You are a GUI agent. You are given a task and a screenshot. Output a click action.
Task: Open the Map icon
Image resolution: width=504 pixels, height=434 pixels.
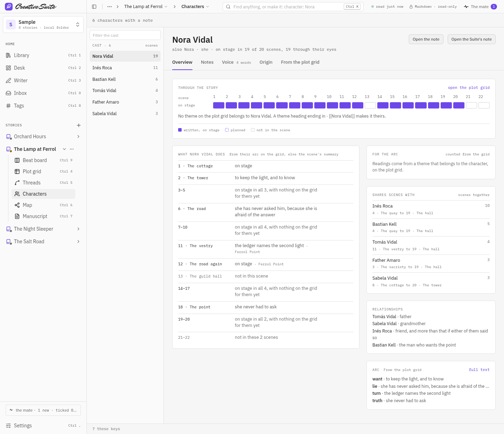click(x=17, y=205)
